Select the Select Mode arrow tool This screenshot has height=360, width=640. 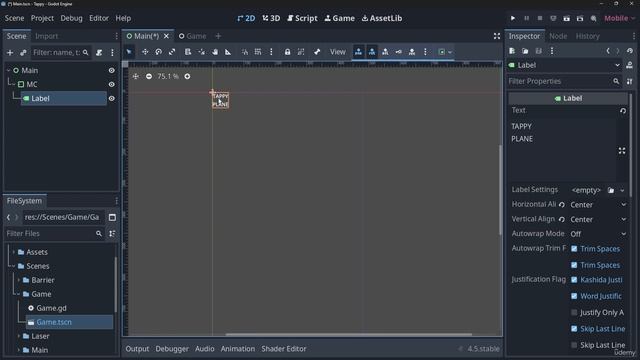click(x=129, y=52)
